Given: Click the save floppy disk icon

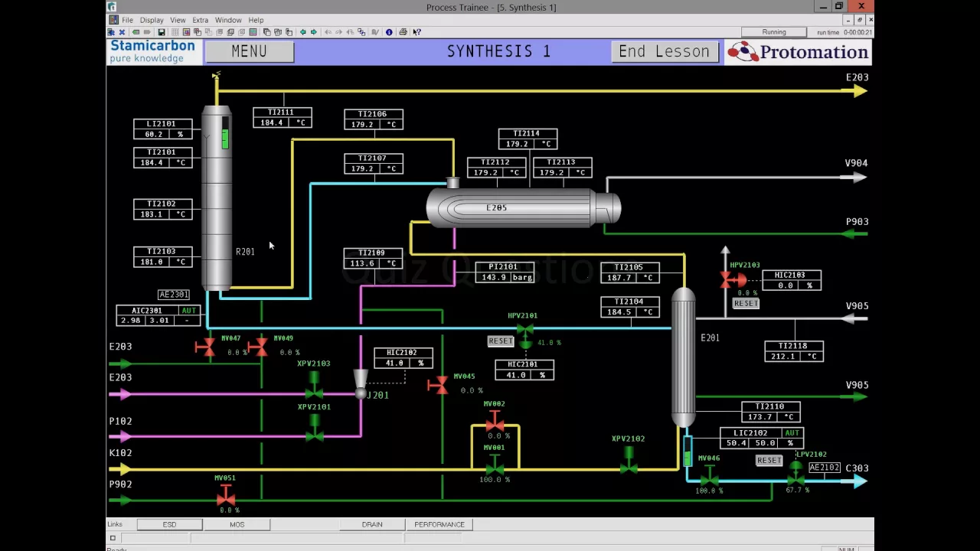Looking at the screenshot, I should 162,32.
